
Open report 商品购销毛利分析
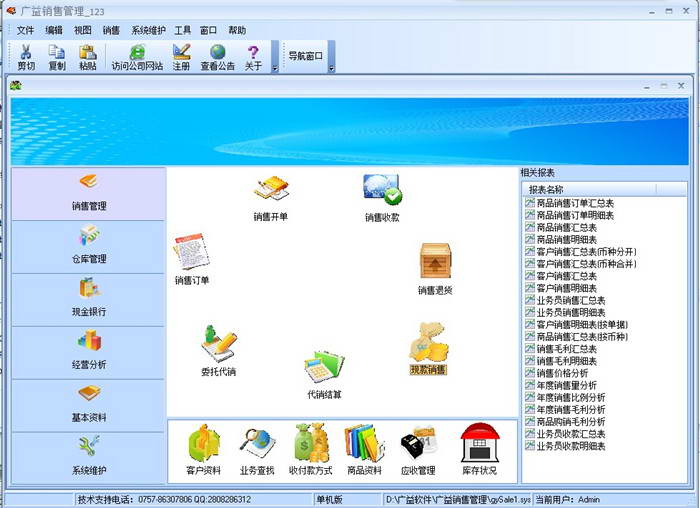pos(571,421)
